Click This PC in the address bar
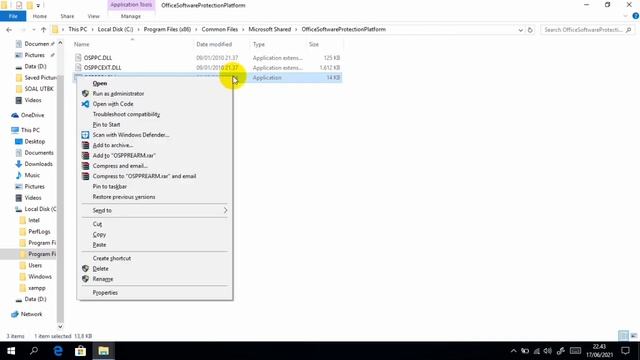 [x=78, y=29]
